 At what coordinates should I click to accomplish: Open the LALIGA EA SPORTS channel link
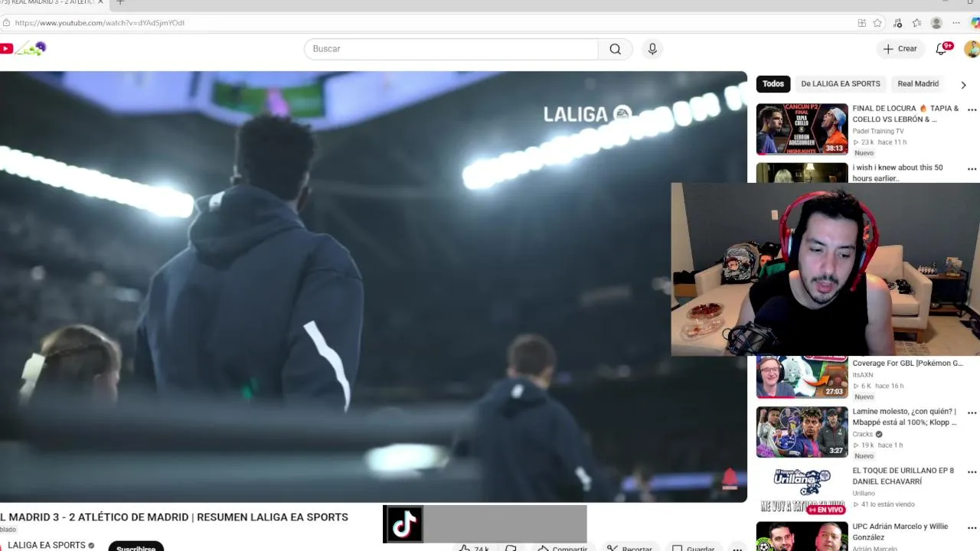(47, 546)
